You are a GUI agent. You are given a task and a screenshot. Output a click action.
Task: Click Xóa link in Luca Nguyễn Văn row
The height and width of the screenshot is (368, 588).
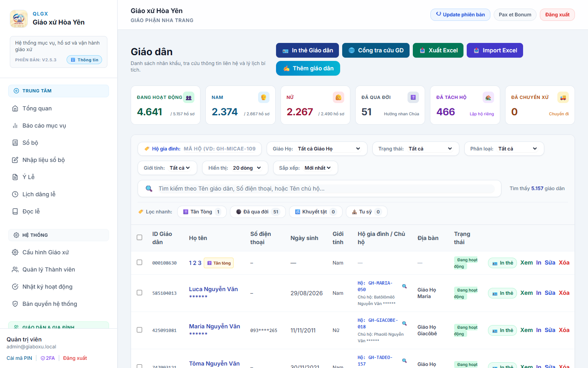pyautogui.click(x=564, y=293)
